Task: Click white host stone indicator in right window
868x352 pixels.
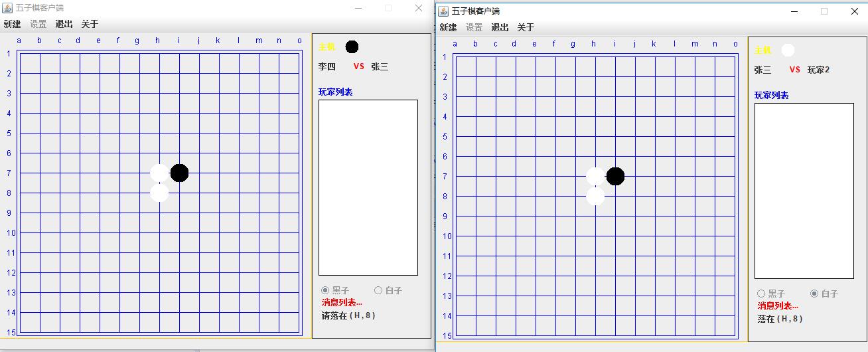Action: pos(788,50)
